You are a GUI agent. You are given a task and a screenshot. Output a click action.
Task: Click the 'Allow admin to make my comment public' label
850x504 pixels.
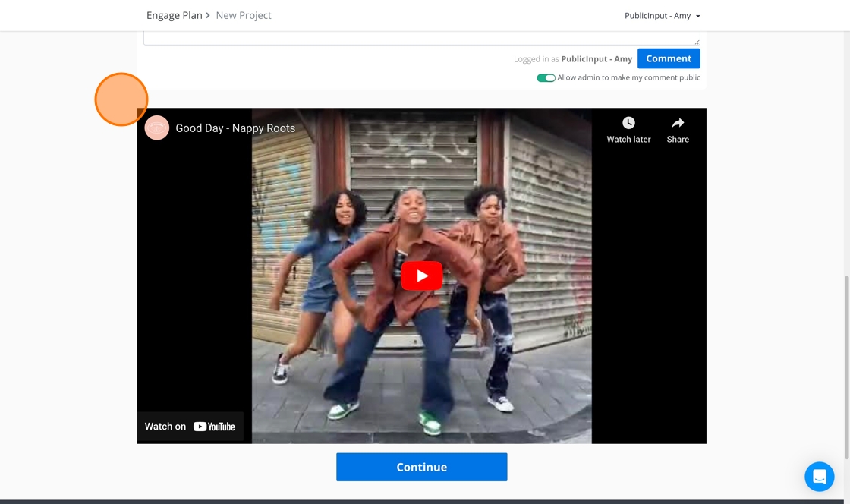click(628, 78)
